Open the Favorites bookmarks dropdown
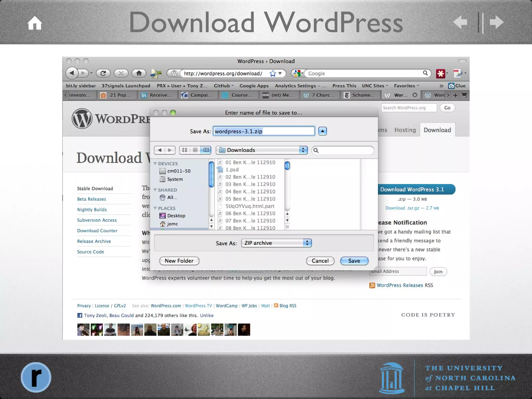Screen dimensions: 532x399 pyautogui.click(x=407, y=86)
